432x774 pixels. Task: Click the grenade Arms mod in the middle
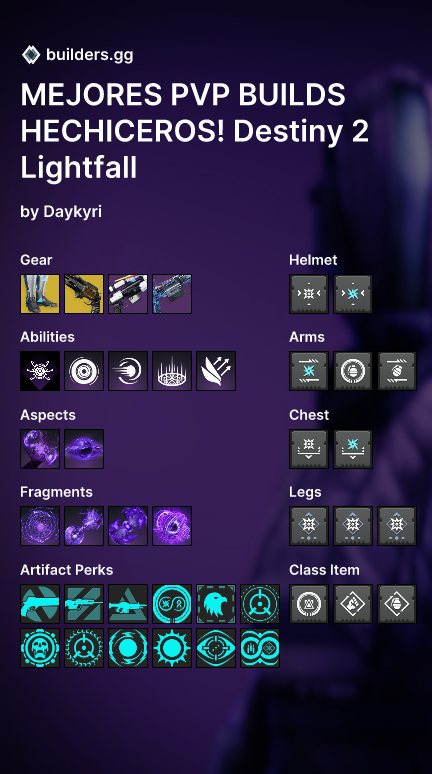pos(353,371)
